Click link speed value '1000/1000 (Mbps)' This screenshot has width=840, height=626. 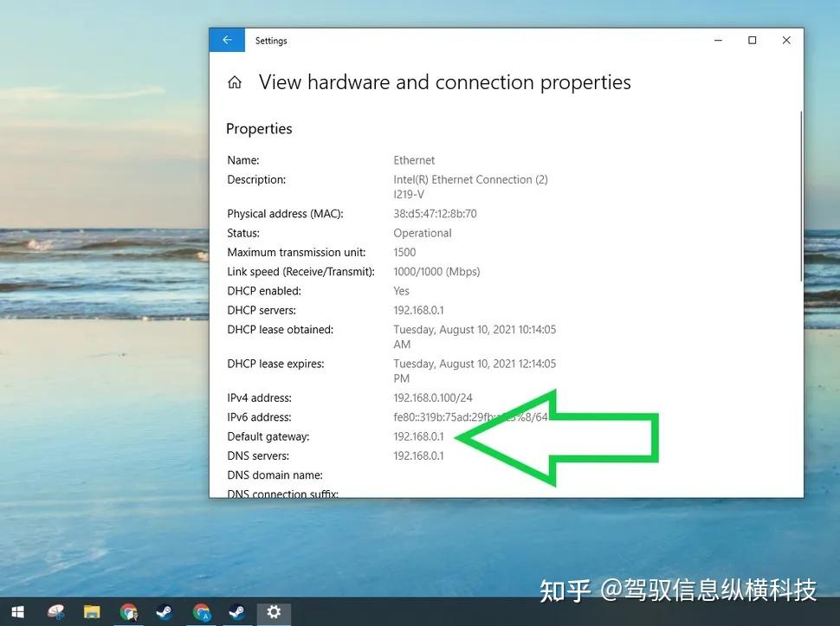point(436,272)
